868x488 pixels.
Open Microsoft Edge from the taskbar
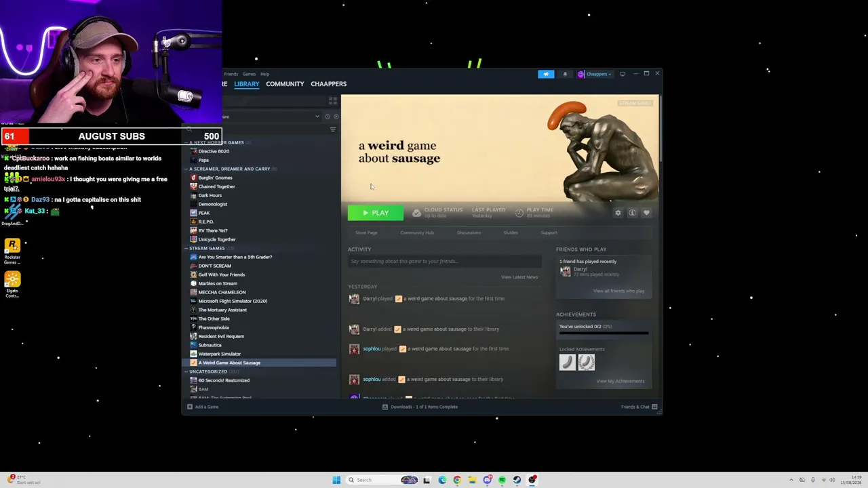pyautogui.click(x=442, y=480)
